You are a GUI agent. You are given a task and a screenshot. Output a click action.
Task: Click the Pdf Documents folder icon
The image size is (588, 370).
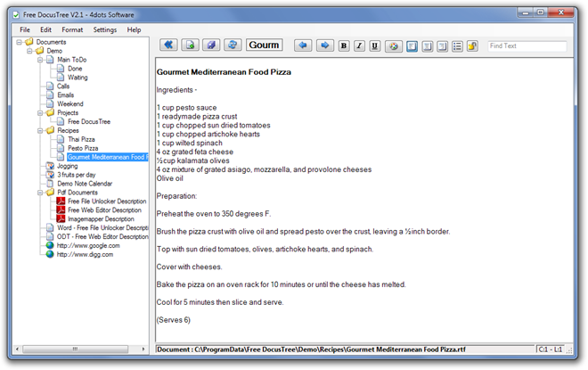(x=50, y=192)
